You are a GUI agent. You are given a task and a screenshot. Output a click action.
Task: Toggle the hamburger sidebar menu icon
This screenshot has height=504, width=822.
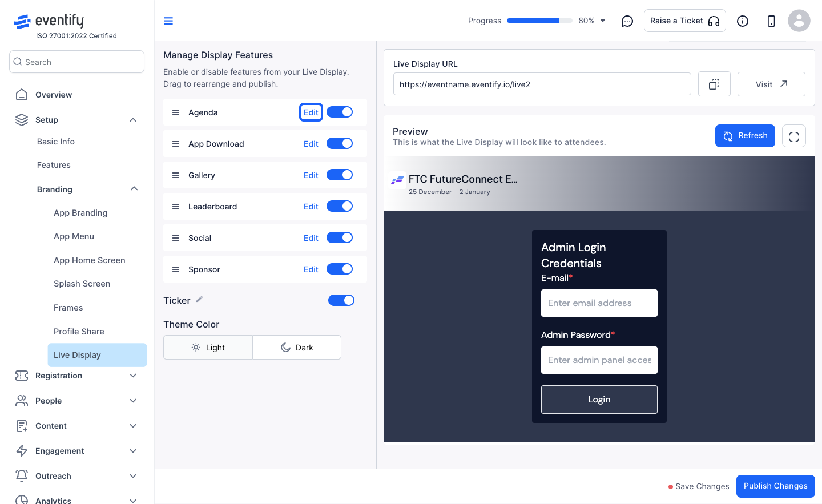[168, 21]
